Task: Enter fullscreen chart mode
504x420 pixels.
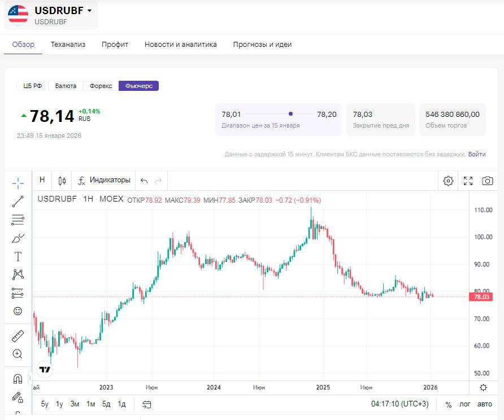Action: coord(468,181)
